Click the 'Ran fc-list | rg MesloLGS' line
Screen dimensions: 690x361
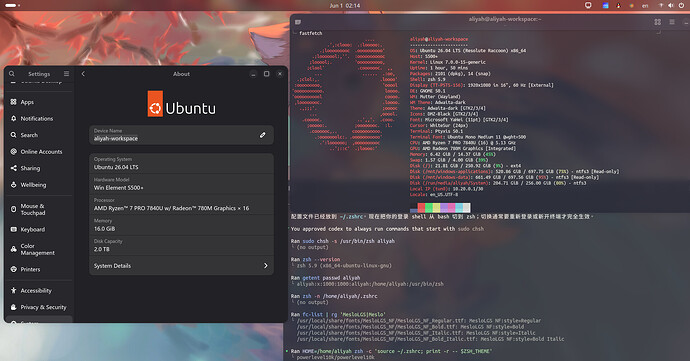click(x=338, y=314)
